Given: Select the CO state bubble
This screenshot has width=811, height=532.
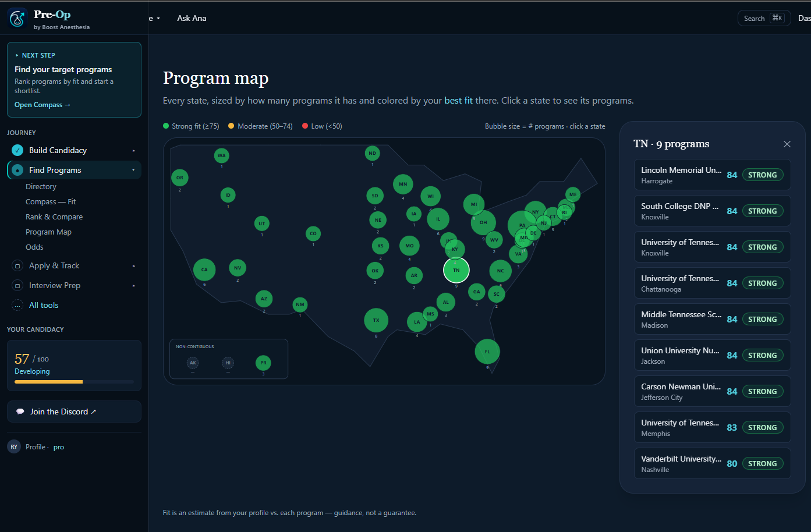Looking at the screenshot, I should point(313,233).
